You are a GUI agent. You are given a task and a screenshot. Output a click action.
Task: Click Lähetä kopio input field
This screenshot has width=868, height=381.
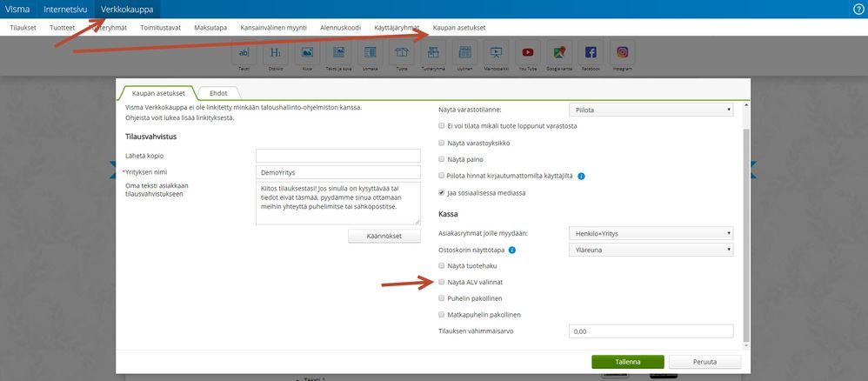click(x=338, y=156)
